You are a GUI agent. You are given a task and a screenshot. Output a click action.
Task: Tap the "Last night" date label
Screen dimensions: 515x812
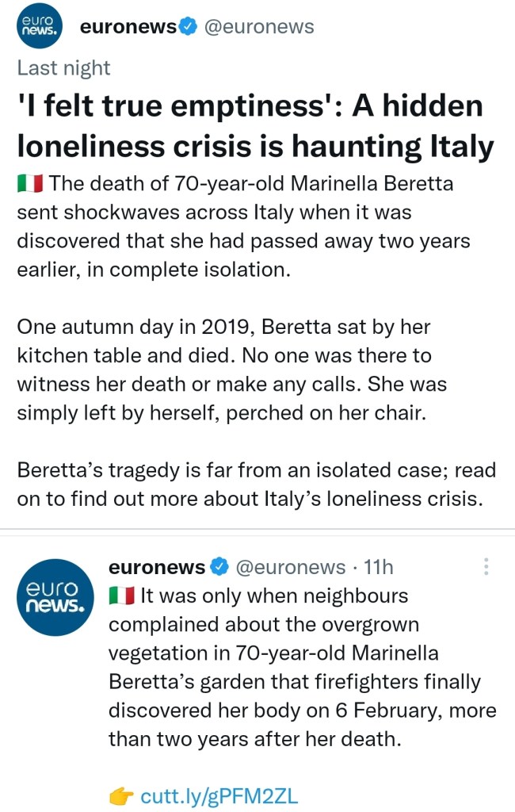(63, 67)
